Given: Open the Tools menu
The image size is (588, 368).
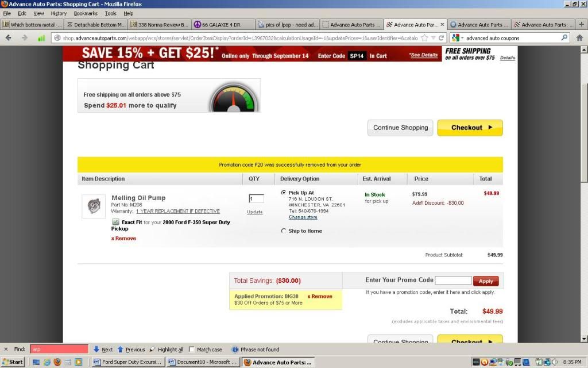Looking at the screenshot, I should (x=111, y=13).
